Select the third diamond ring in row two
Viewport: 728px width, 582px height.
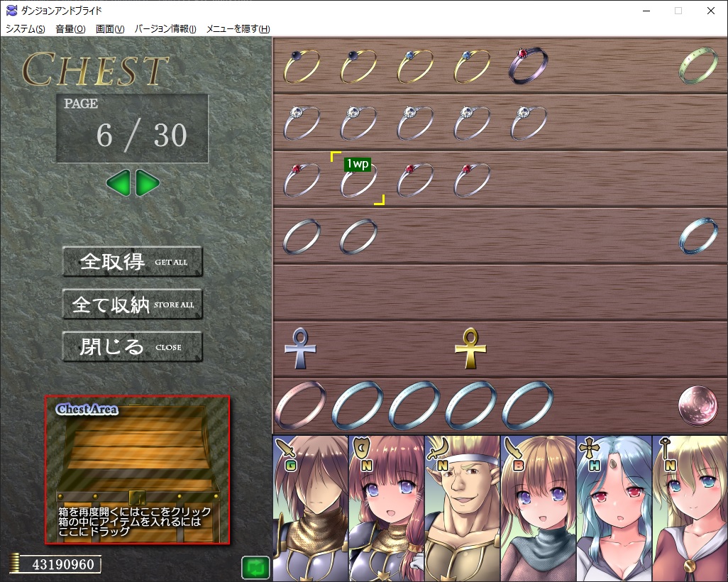415,123
